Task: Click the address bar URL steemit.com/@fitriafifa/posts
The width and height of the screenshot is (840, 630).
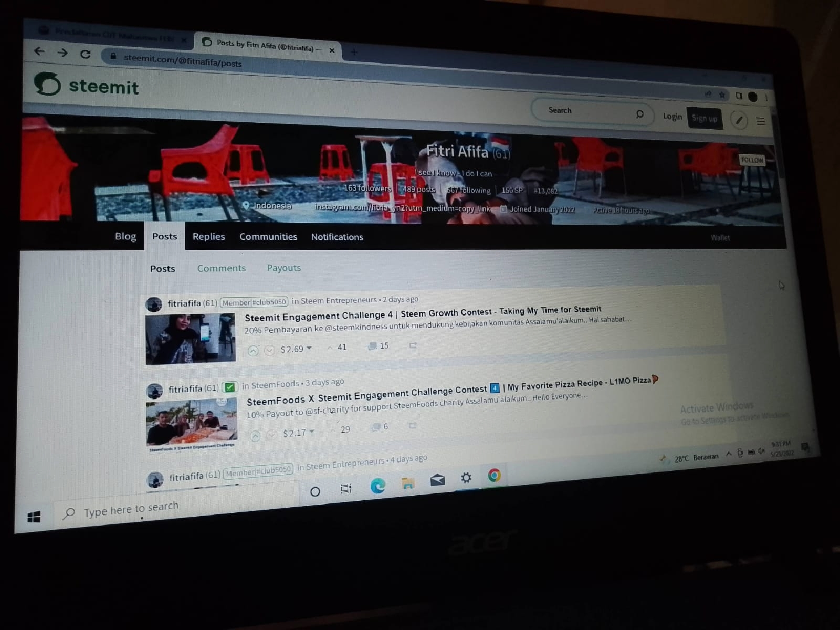Action: [x=183, y=60]
